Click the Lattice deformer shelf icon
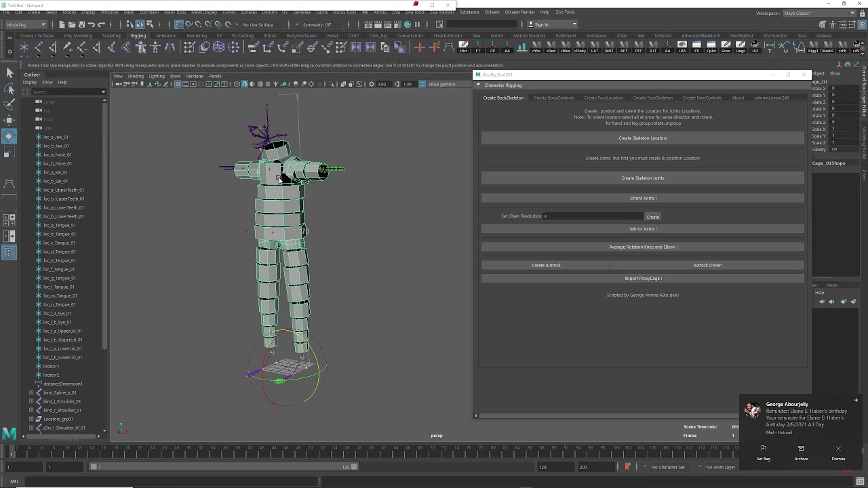 point(218,47)
